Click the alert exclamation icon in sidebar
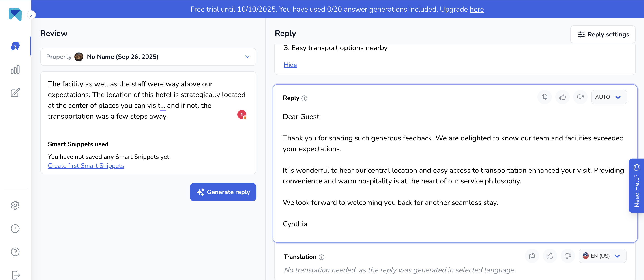The width and height of the screenshot is (644, 280). point(15,229)
